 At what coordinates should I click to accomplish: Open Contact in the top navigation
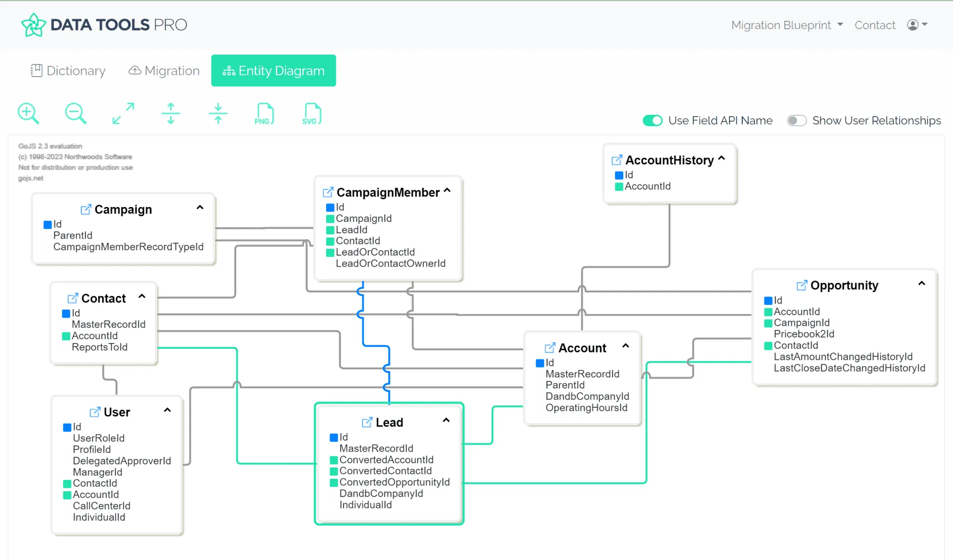875,25
